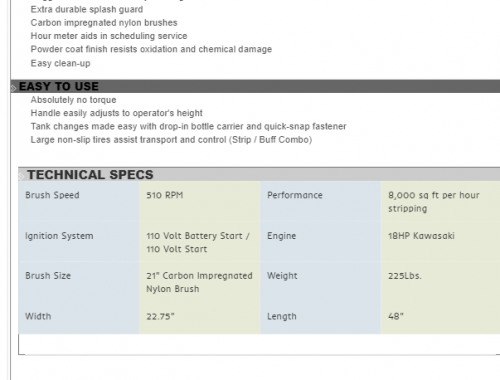Click the Absolutely no torque line
500x380 pixels.
(73, 100)
